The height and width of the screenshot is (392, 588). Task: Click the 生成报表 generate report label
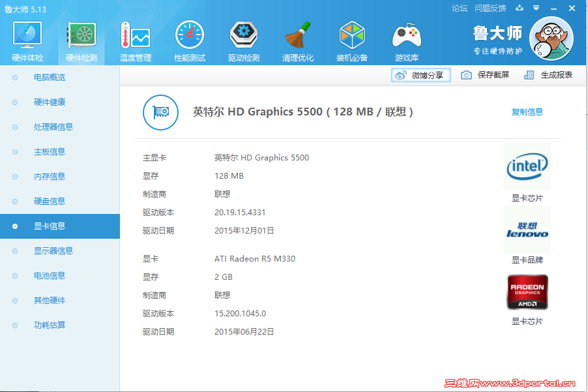coord(557,75)
